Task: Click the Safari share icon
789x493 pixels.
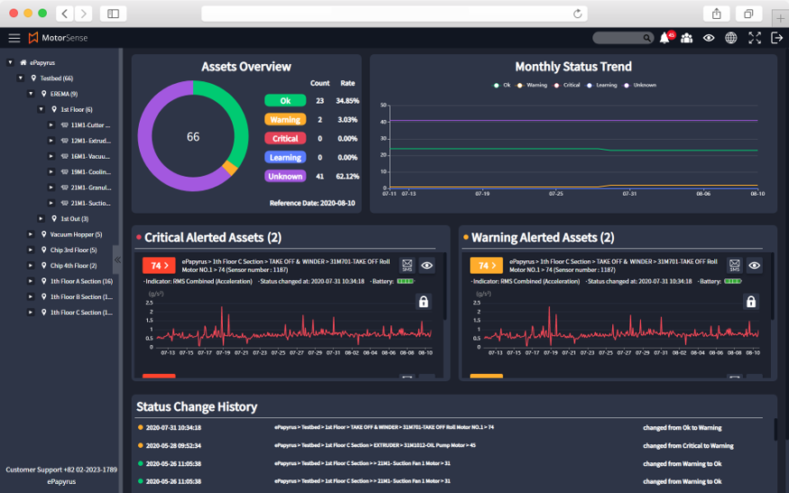Action: coord(717,14)
